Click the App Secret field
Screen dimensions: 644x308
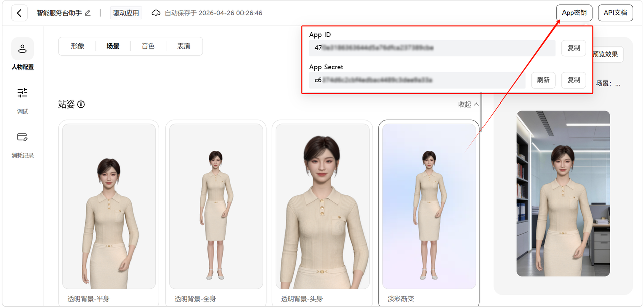pyautogui.click(x=418, y=80)
